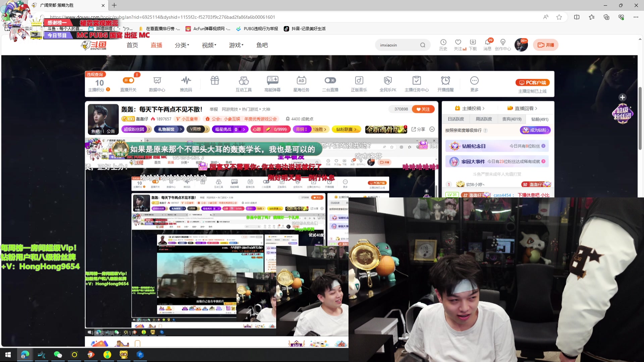
Task: Click the 正版音乐 licensed music icon
Action: click(x=359, y=83)
